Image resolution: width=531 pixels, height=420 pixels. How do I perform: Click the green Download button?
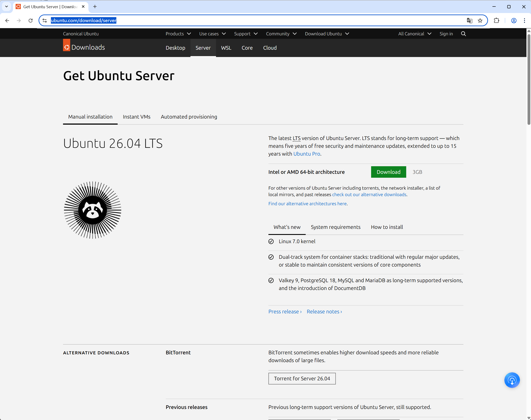point(388,172)
